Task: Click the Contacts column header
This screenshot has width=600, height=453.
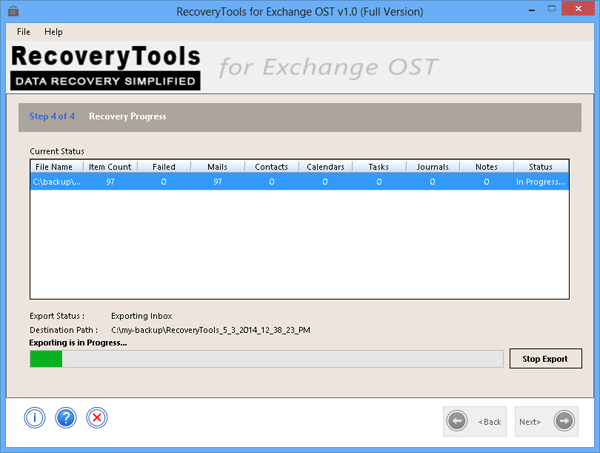Action: 271,167
